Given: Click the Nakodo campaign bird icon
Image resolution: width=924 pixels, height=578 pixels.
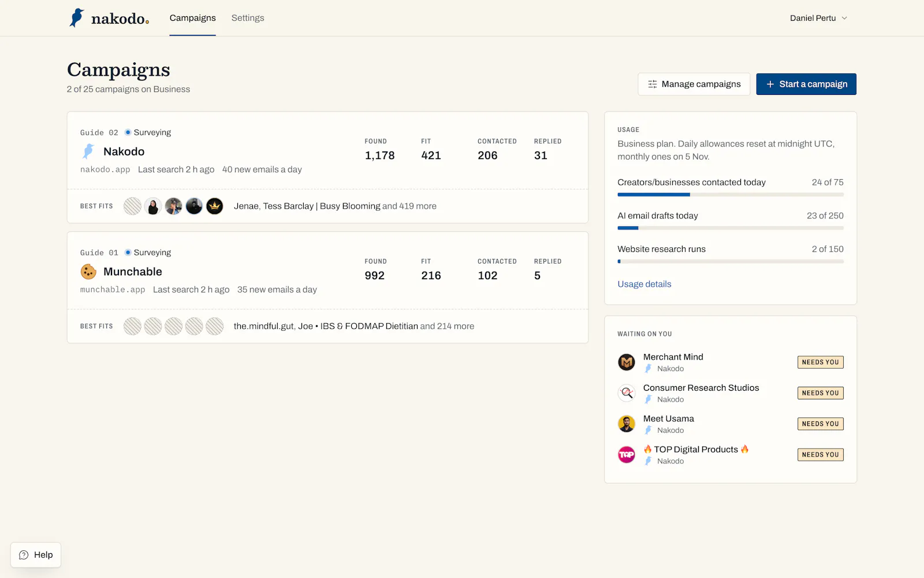Looking at the screenshot, I should pos(88,151).
